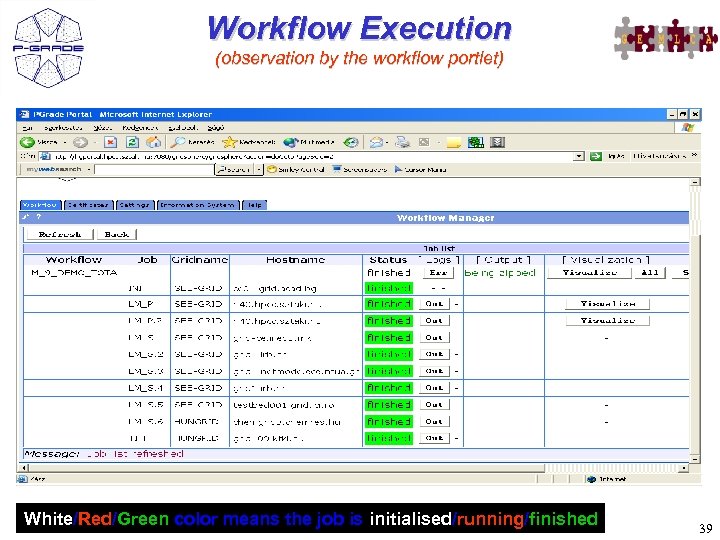The width and height of the screenshot is (720, 540).
Task: Click hostname testbed001 in the LM_S.5 row
Action: (x=283, y=405)
